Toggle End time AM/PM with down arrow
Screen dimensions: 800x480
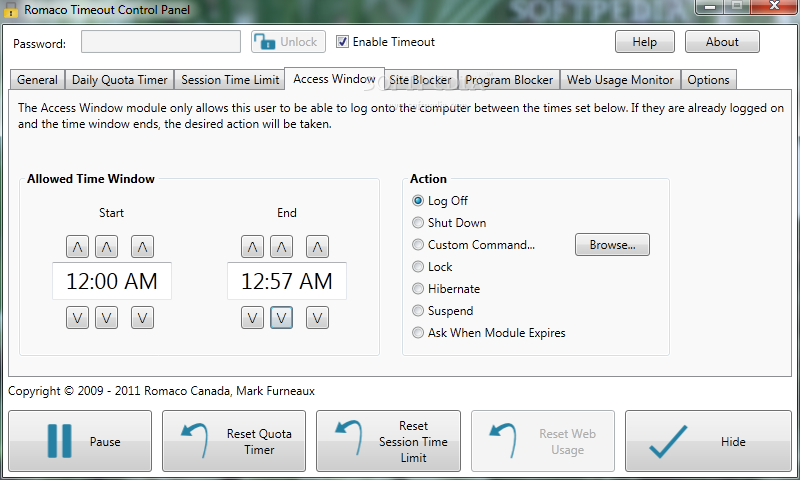[317, 318]
